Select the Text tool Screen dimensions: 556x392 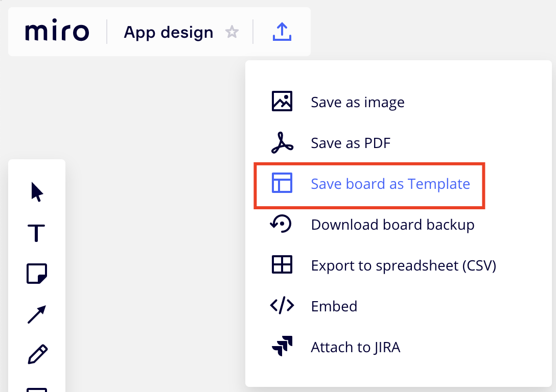click(x=37, y=233)
